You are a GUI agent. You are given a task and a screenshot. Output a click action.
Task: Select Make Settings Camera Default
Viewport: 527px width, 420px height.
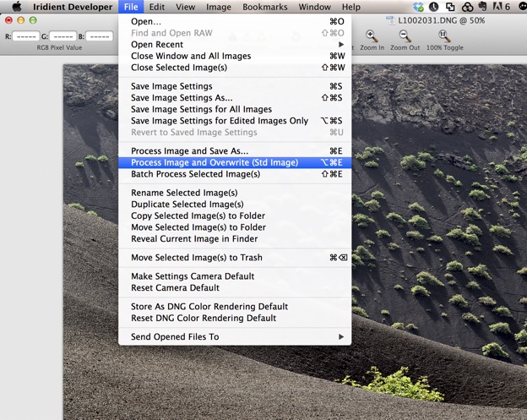click(235, 276)
